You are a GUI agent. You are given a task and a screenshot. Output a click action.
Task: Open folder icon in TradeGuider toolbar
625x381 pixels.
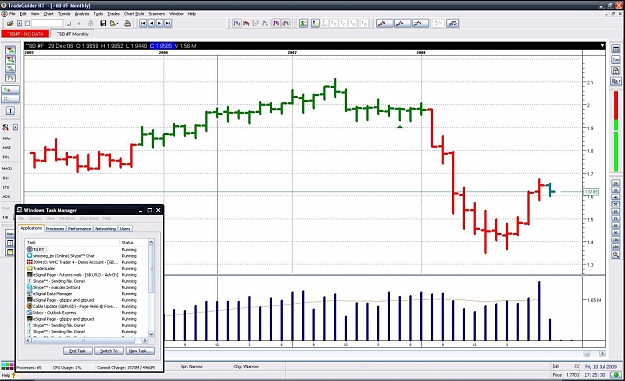(10, 24)
